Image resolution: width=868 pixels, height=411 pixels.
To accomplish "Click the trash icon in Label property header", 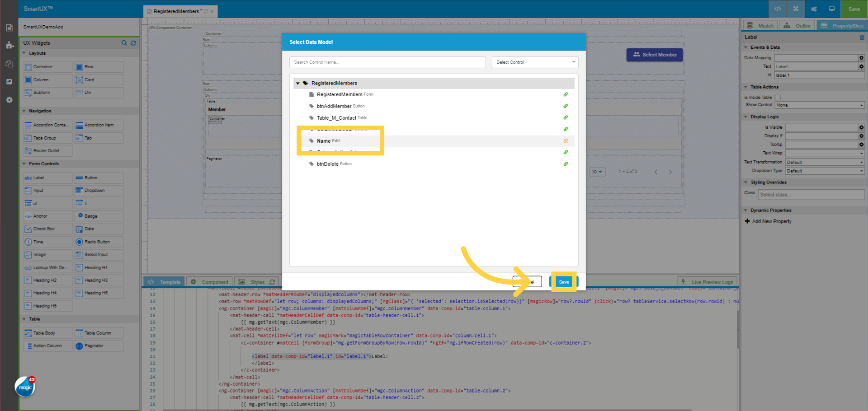I will [x=862, y=37].
